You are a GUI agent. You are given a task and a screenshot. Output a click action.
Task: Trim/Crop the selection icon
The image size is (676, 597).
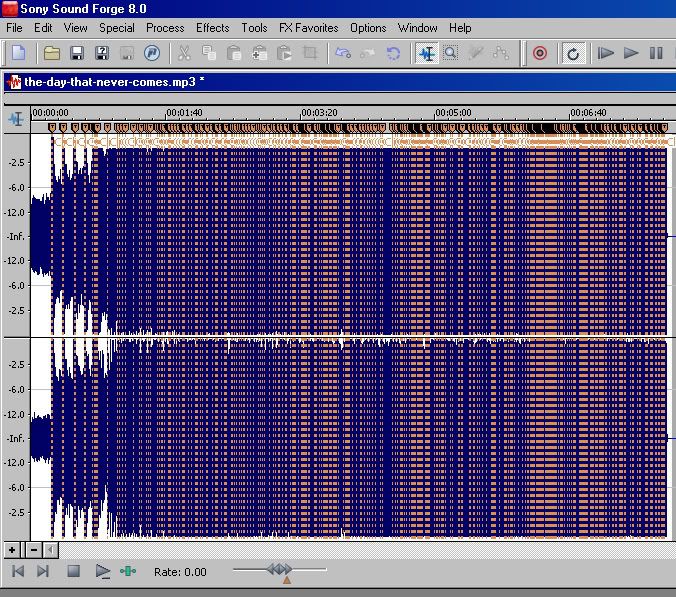(x=310, y=53)
